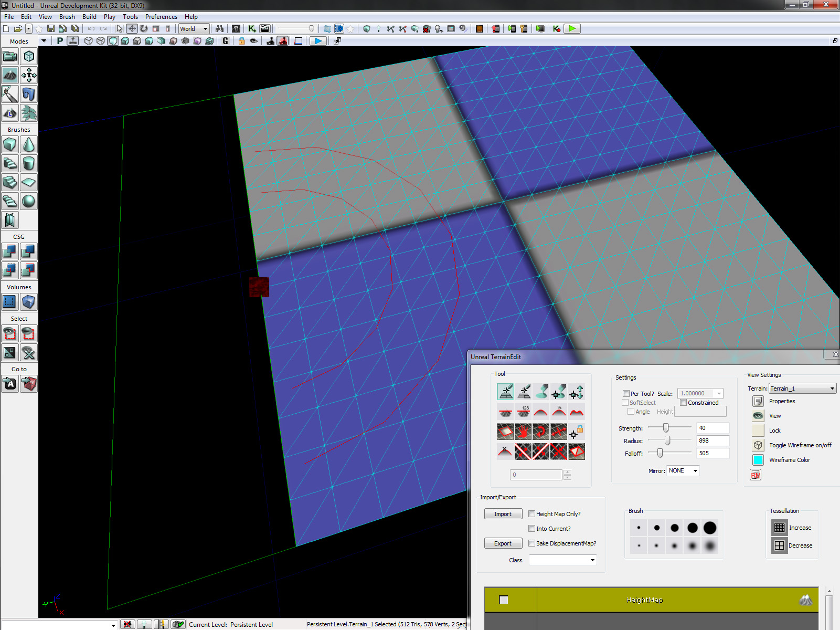Select the Vertex Lock tool with padlock

[x=577, y=432]
